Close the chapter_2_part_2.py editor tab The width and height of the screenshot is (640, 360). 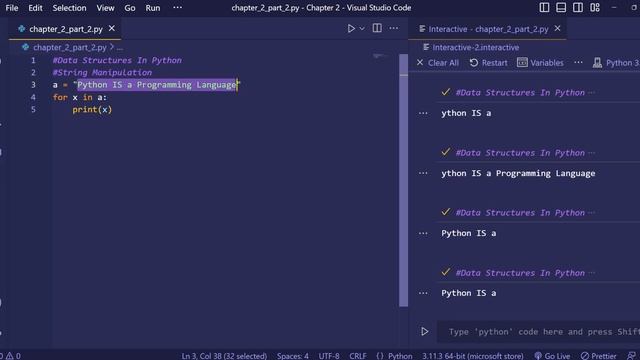(x=111, y=29)
